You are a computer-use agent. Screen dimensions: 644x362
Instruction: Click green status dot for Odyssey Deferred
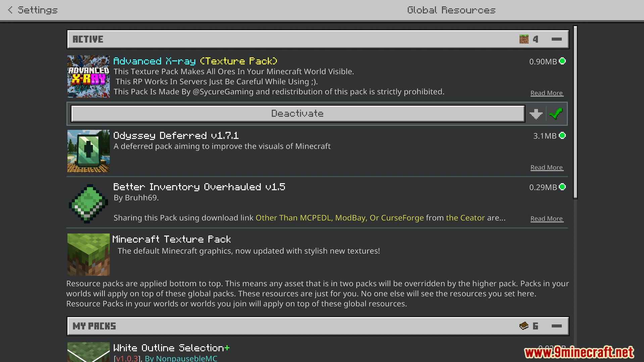click(562, 136)
